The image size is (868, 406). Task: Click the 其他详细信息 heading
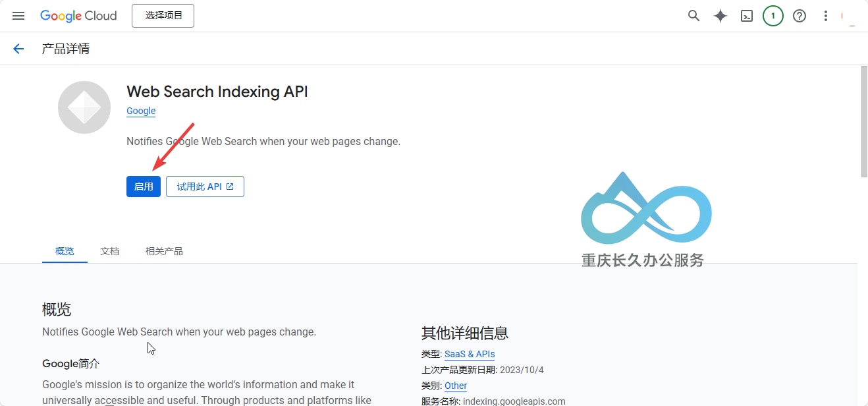click(x=465, y=333)
